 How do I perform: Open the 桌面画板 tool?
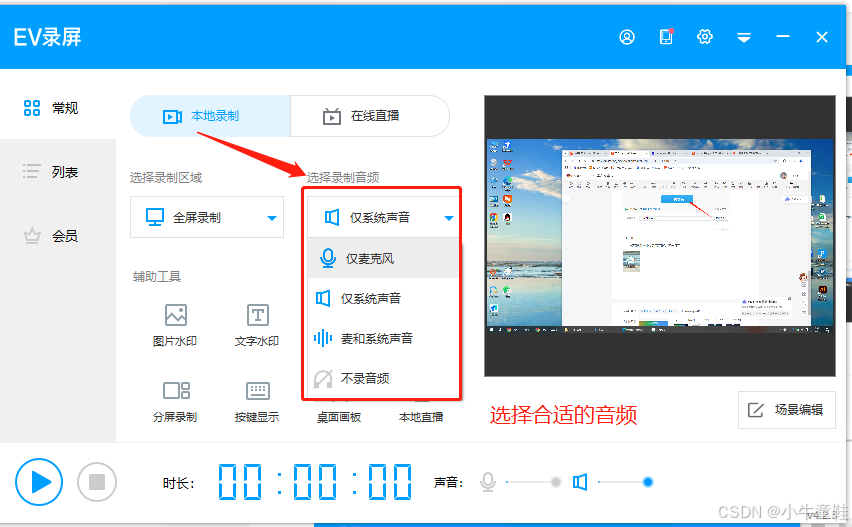click(339, 417)
